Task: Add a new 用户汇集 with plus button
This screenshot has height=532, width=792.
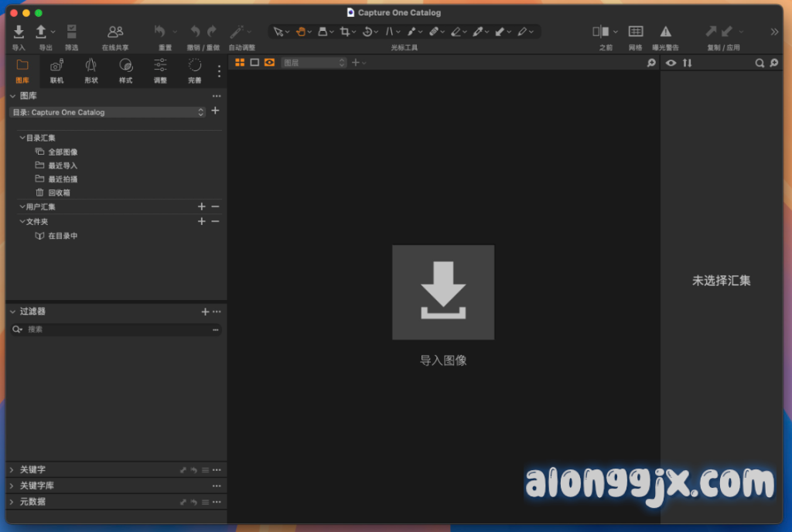Action: 202,206
